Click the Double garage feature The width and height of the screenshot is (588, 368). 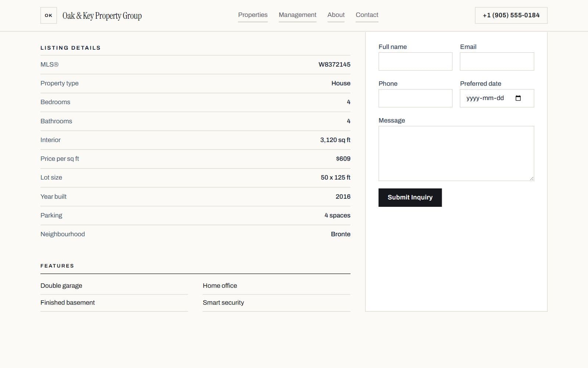pyautogui.click(x=61, y=286)
